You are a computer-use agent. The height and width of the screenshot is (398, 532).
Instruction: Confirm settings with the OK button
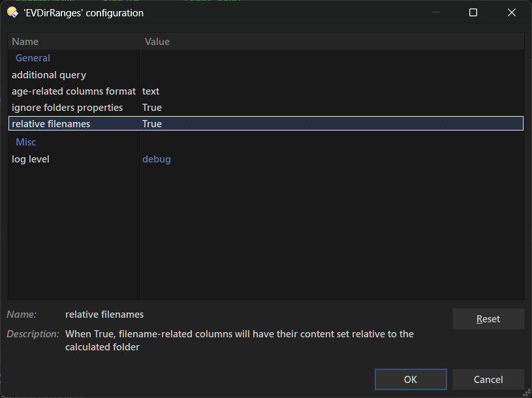tap(411, 380)
